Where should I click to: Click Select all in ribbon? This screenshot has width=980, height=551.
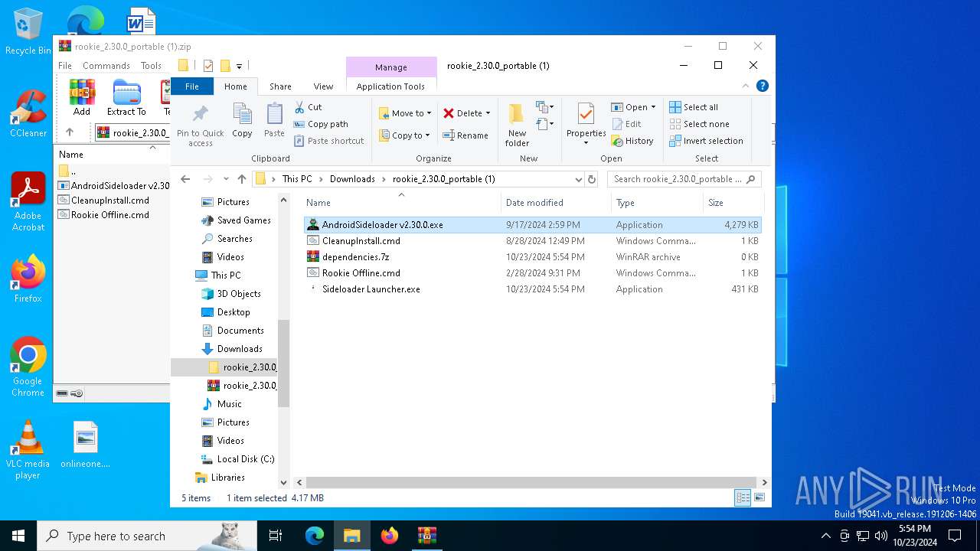pos(694,107)
